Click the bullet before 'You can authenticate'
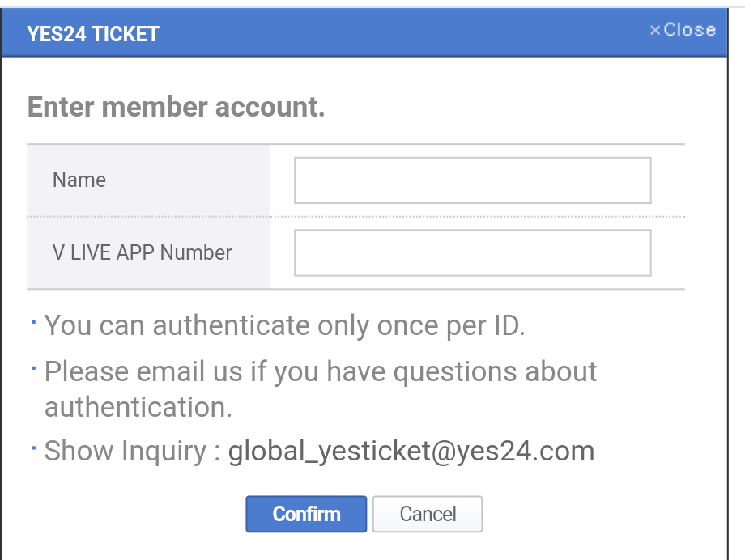The image size is (745, 560). 34,322
